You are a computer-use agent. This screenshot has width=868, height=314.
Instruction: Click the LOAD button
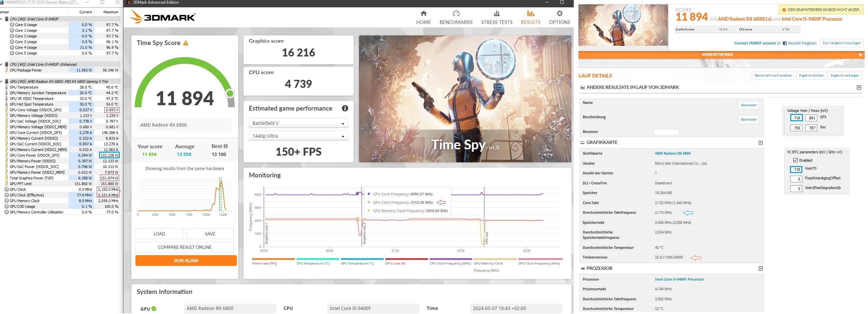[159, 234]
